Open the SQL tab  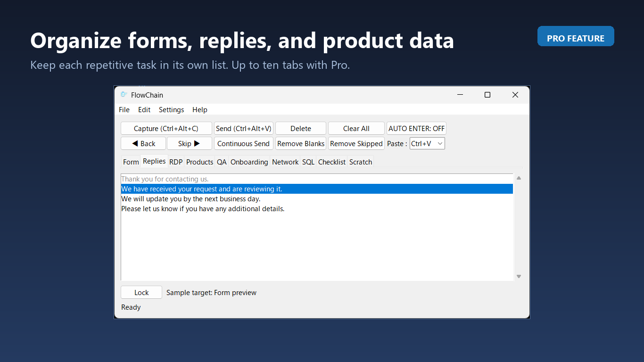click(308, 162)
